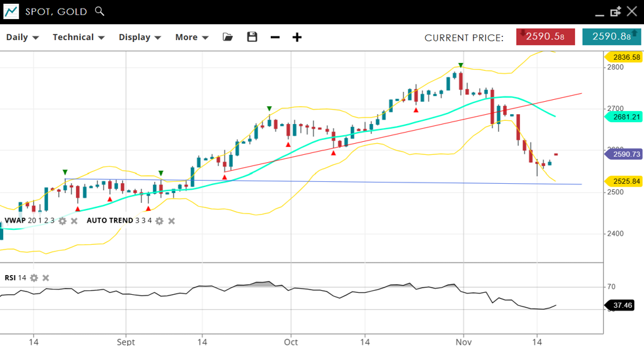Open VWAP indicator settings gear
This screenshot has height=346, width=644.
click(x=62, y=221)
